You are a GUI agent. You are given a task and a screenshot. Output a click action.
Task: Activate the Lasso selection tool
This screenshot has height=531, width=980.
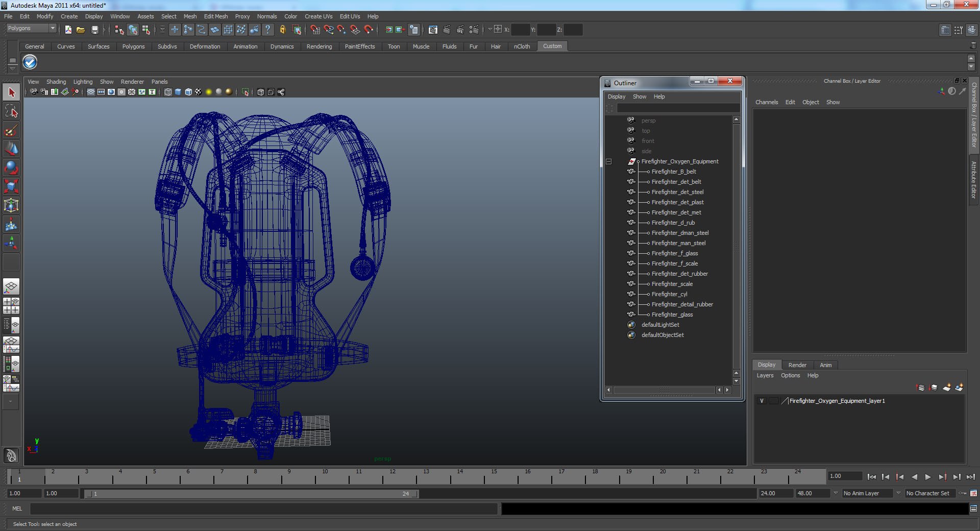11,111
